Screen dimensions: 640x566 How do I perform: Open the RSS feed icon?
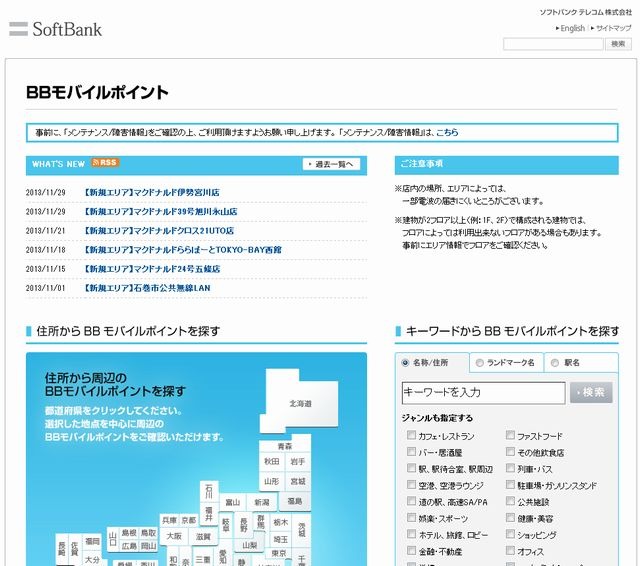(x=105, y=162)
